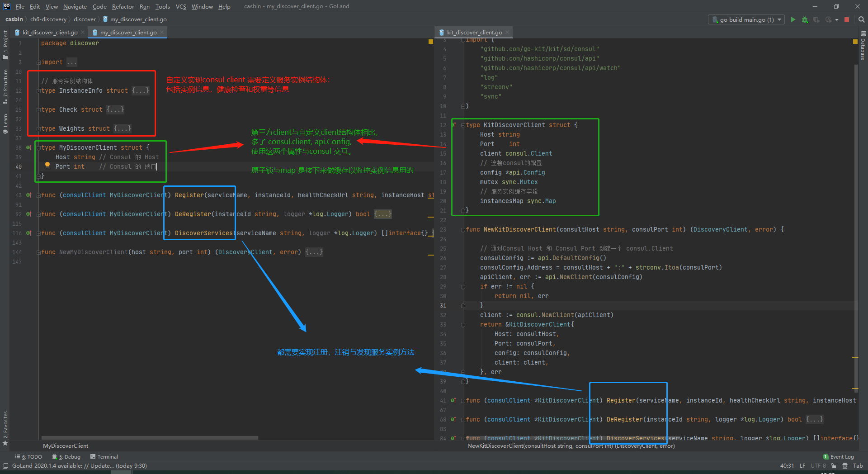Screen dimensions: 868x474
Task: Click the lightbulb intention icon on line 40
Action: pyautogui.click(x=47, y=166)
